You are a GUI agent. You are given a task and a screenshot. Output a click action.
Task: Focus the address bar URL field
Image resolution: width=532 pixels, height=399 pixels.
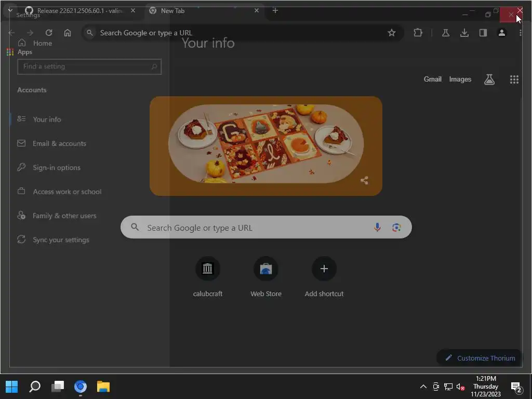tap(243, 33)
